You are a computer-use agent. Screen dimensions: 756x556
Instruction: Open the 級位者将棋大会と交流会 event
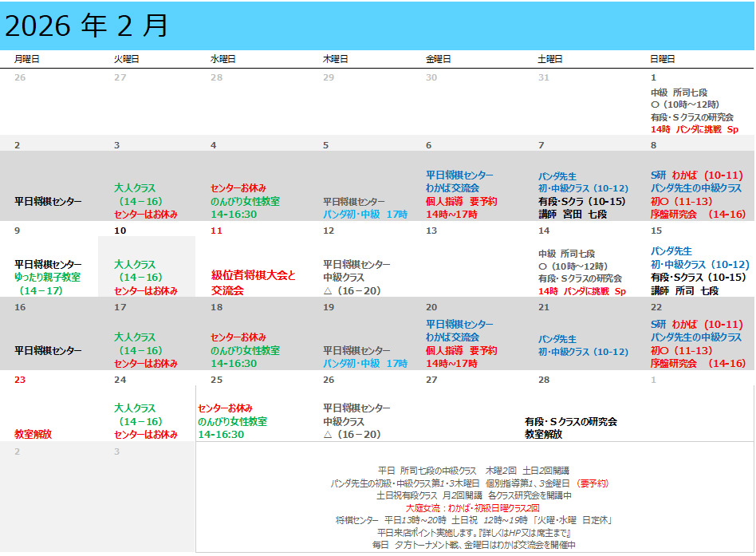point(253,282)
